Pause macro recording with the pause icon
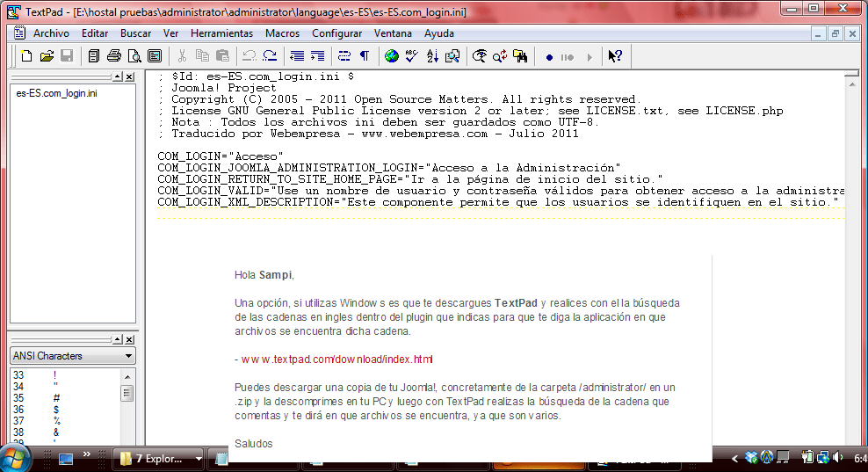Screen dimensions: 868x472 pos(568,57)
